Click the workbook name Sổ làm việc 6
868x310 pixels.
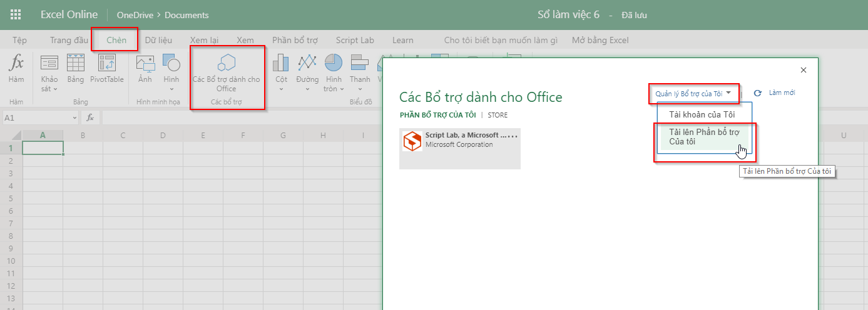point(568,14)
